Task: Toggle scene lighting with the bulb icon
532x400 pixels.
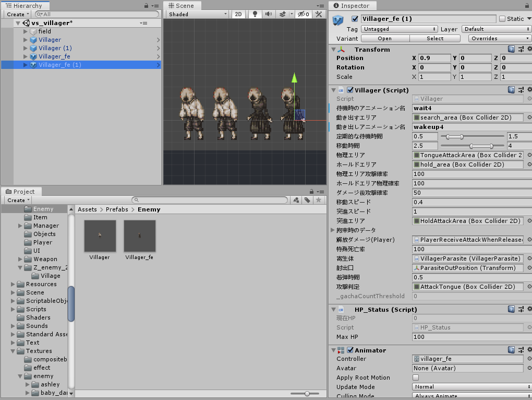Action: pos(254,14)
